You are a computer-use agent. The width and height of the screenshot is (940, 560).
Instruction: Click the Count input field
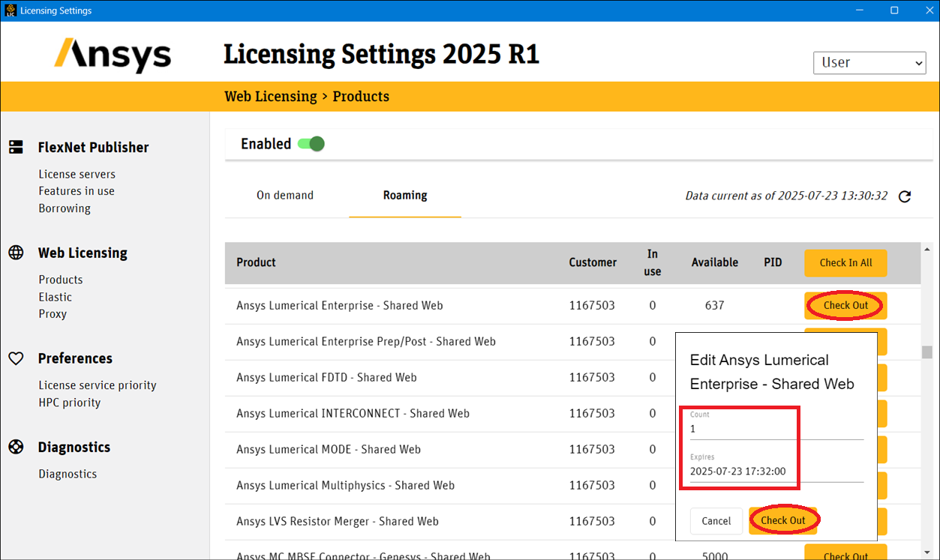pos(776,429)
